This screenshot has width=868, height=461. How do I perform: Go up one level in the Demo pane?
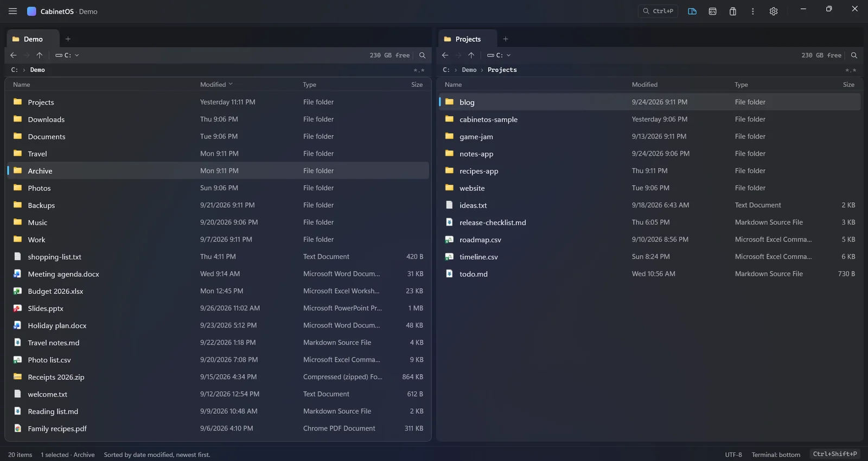40,55
